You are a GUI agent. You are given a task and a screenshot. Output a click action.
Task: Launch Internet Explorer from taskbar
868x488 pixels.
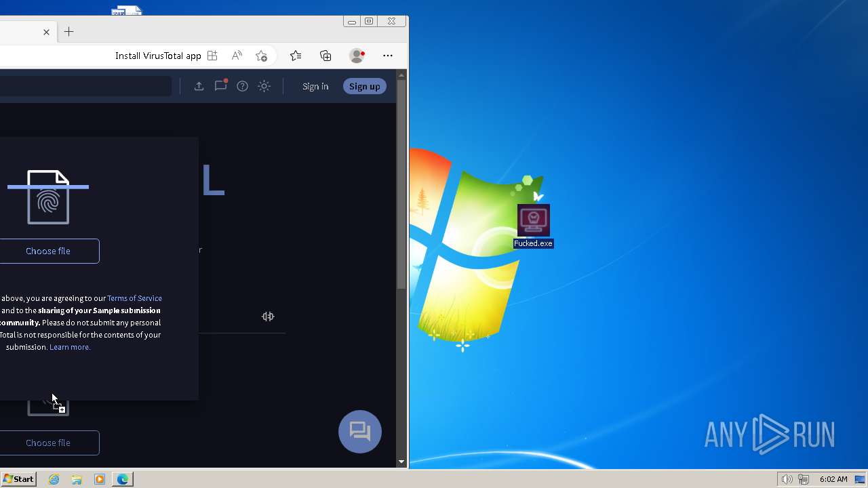pos(54,479)
